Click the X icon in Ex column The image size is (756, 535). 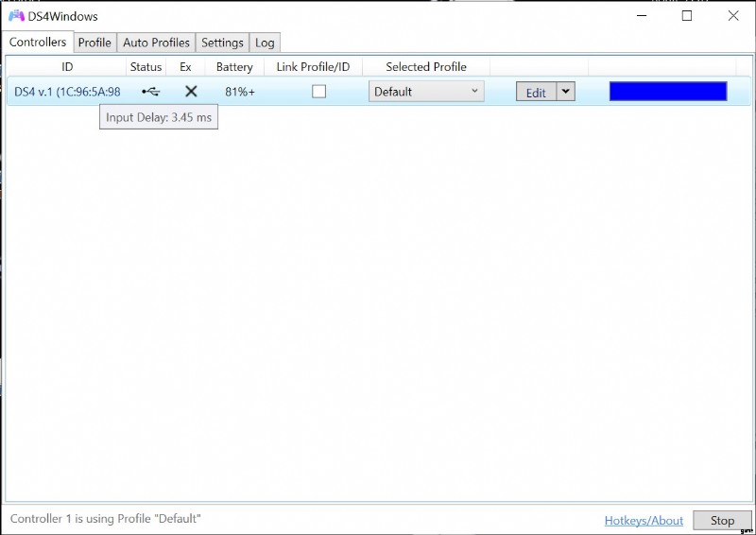(x=191, y=92)
